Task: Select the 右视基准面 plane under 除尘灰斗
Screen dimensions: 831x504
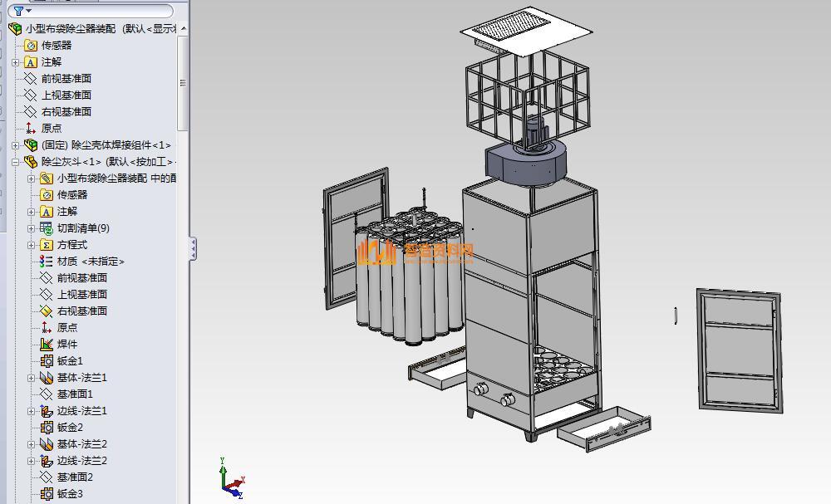Action: (x=81, y=311)
